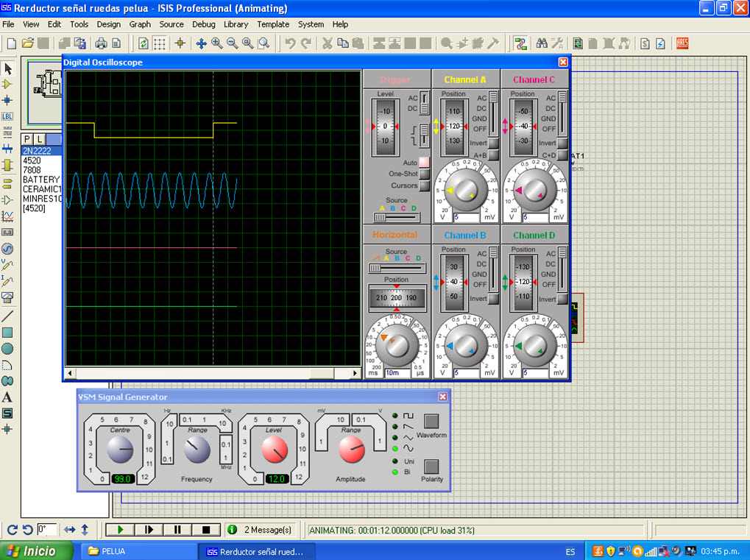Pause the simulation
This screenshot has height=560, width=750.
tap(177, 529)
